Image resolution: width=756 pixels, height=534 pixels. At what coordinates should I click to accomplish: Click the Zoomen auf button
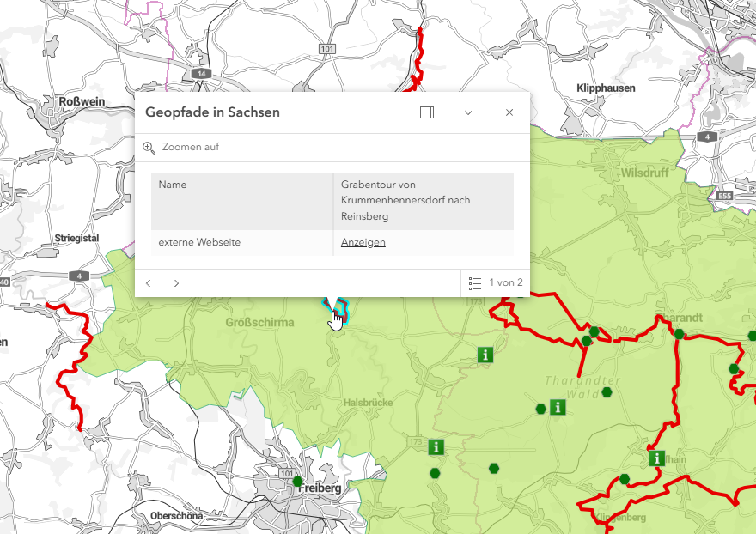pyautogui.click(x=181, y=147)
